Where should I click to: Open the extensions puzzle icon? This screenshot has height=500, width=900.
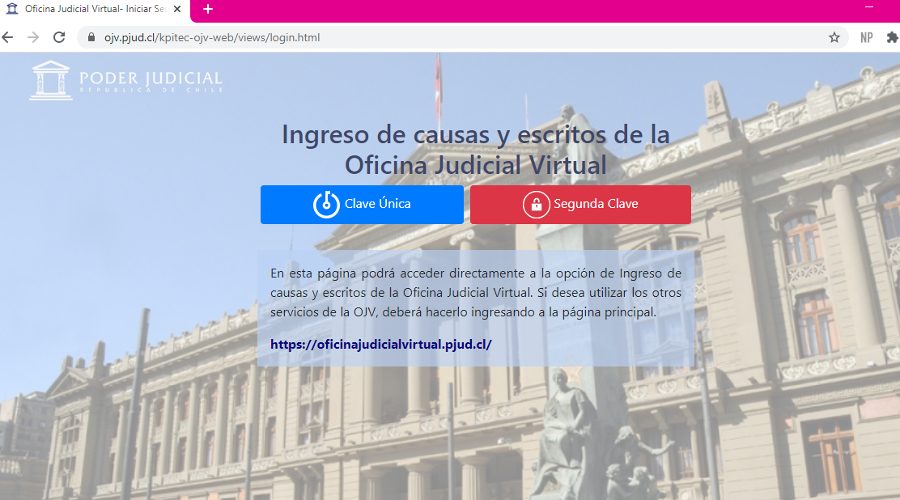coord(893,37)
